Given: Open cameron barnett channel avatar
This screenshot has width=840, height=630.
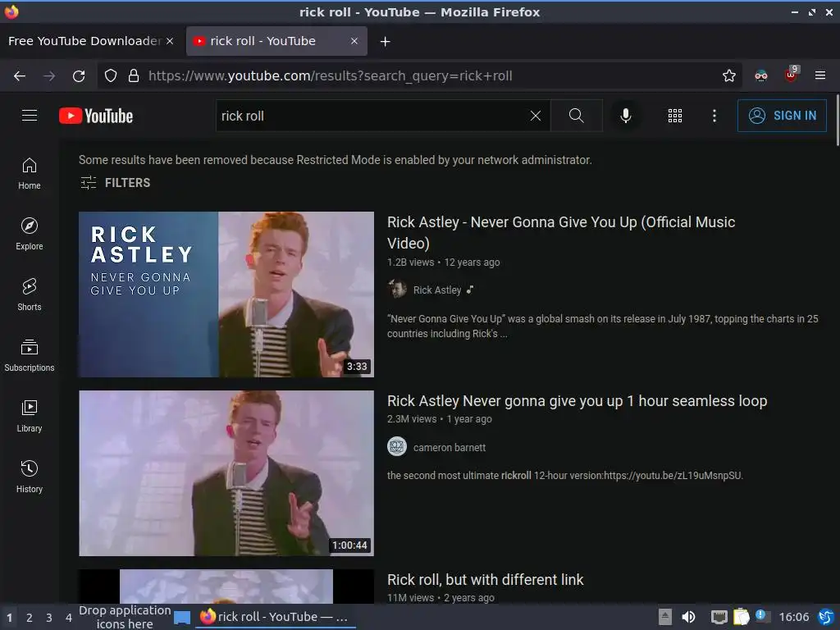Looking at the screenshot, I should coord(397,446).
